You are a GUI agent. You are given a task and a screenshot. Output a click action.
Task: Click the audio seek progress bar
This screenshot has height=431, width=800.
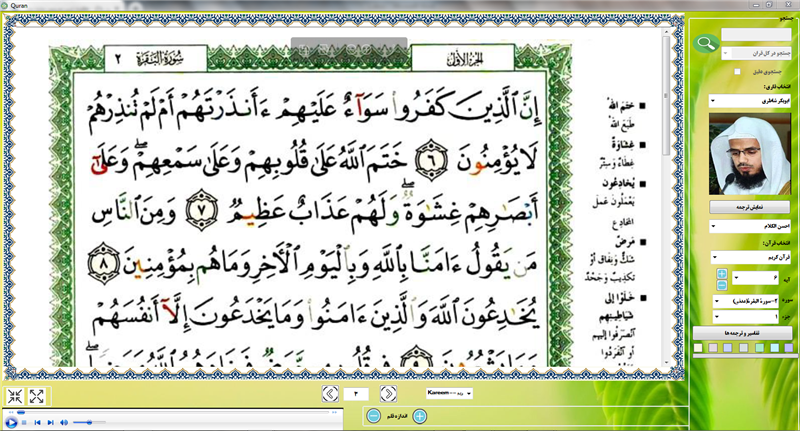click(x=175, y=412)
